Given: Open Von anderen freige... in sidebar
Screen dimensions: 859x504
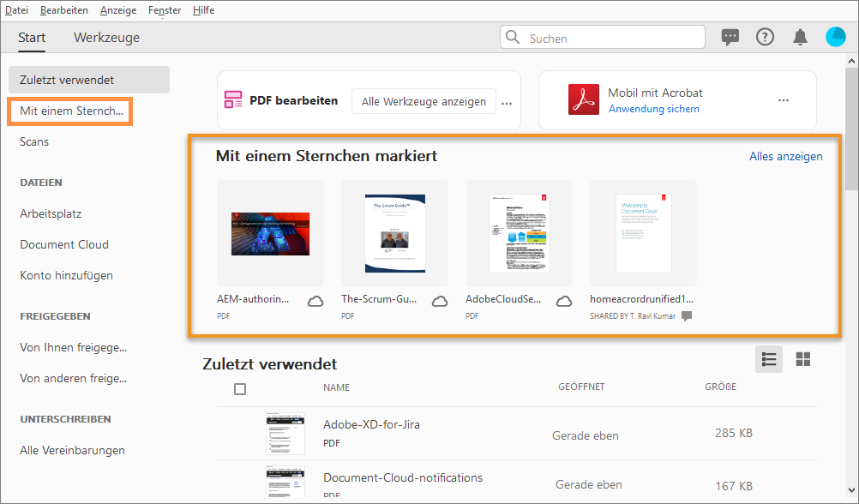Looking at the screenshot, I should [74, 378].
